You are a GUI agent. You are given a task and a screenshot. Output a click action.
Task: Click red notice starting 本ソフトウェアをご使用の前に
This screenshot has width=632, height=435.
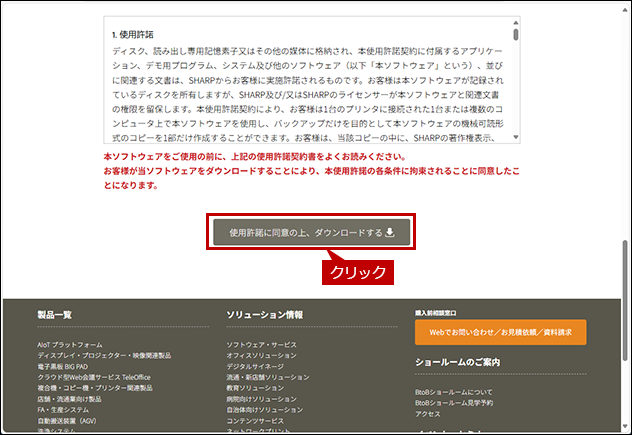coord(255,156)
